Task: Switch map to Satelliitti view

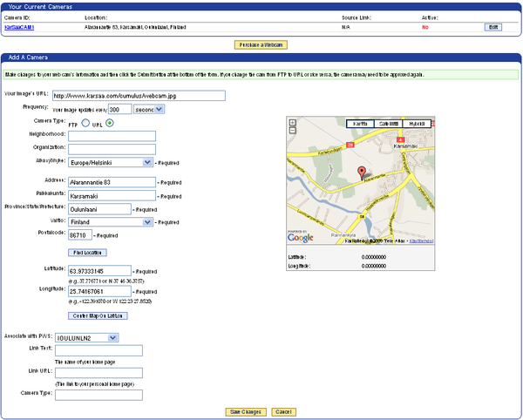Action: [x=386, y=124]
